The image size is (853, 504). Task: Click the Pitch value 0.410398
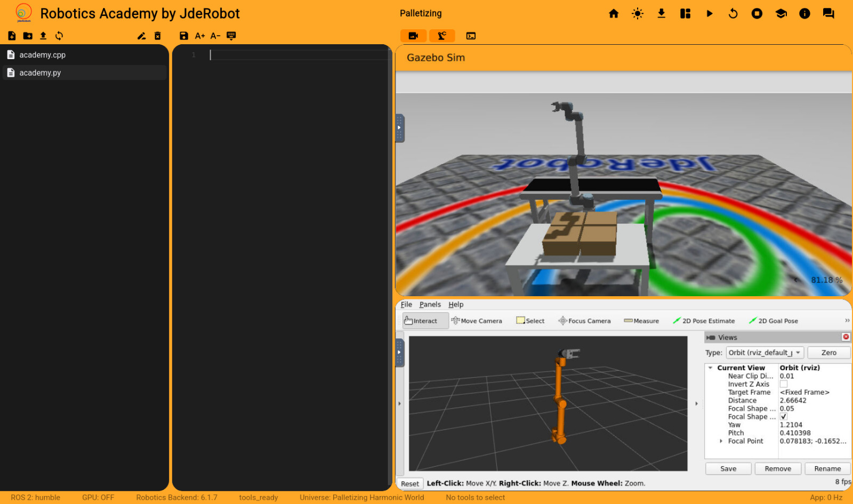(x=795, y=433)
